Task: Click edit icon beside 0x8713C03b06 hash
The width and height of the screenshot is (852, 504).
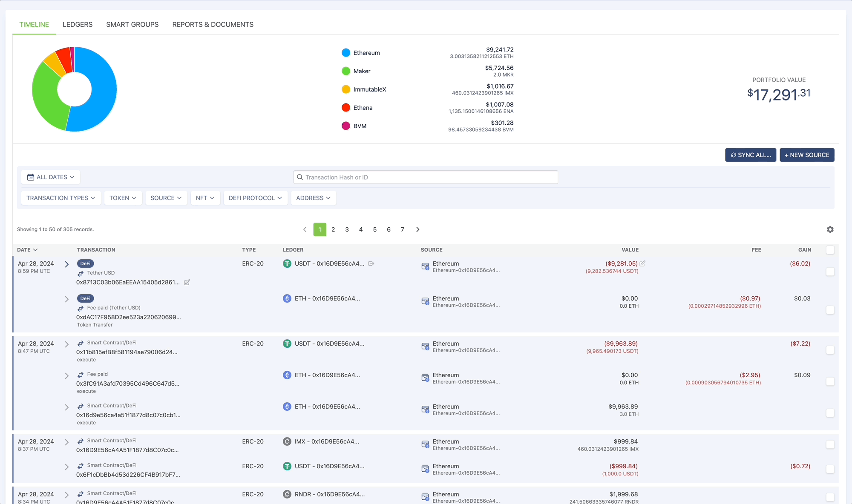Action: (x=187, y=282)
